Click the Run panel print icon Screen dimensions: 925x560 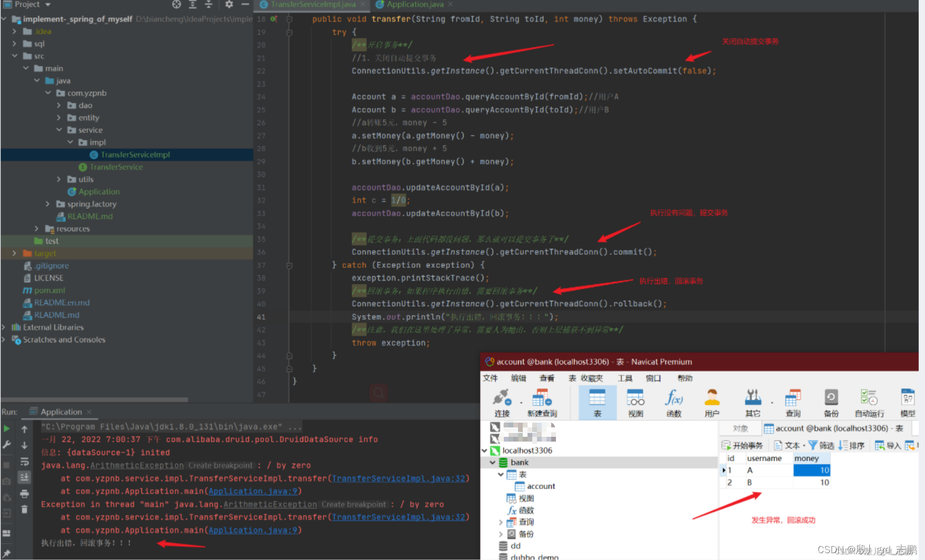(x=24, y=494)
